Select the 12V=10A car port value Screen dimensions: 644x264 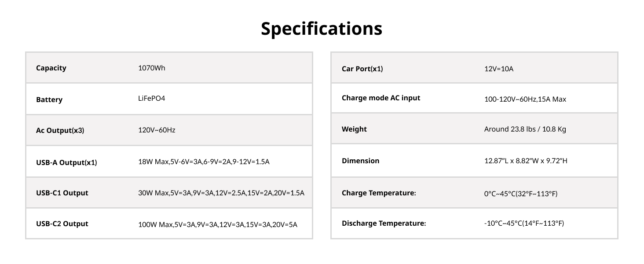tap(499, 69)
